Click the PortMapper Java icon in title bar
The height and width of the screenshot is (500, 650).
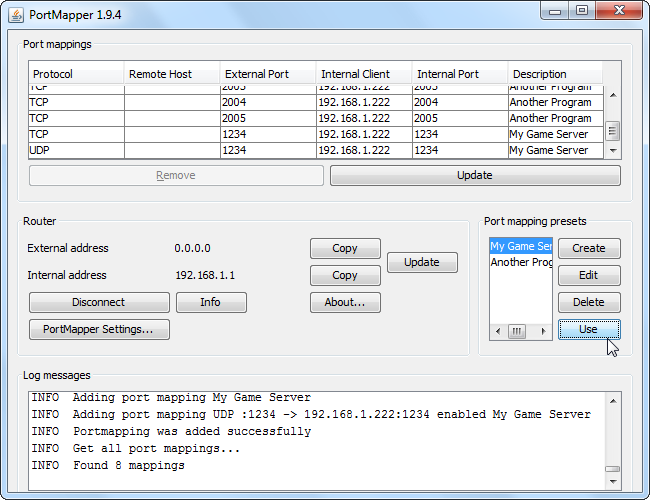click(x=16, y=14)
